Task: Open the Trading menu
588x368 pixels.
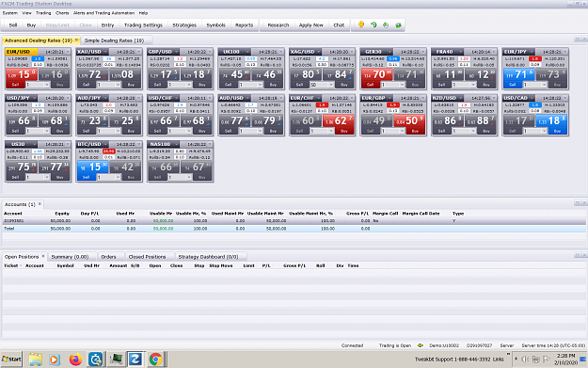Action: click(43, 13)
